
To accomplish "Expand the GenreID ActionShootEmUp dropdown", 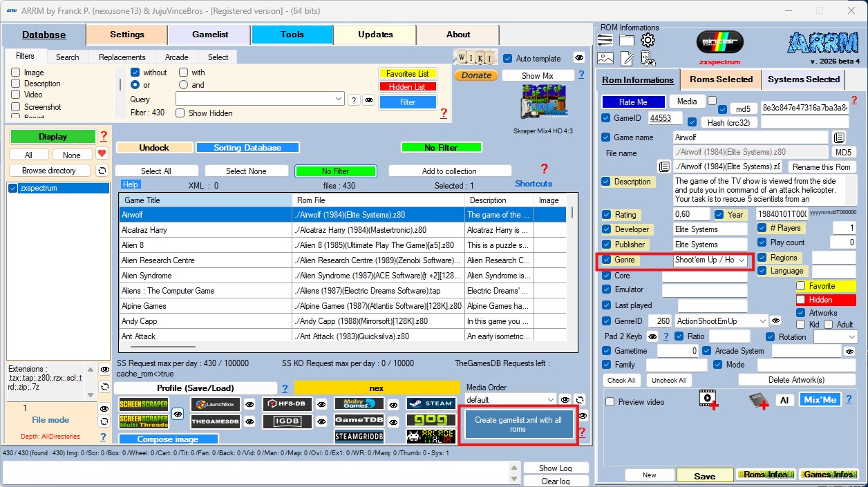I will (762, 321).
